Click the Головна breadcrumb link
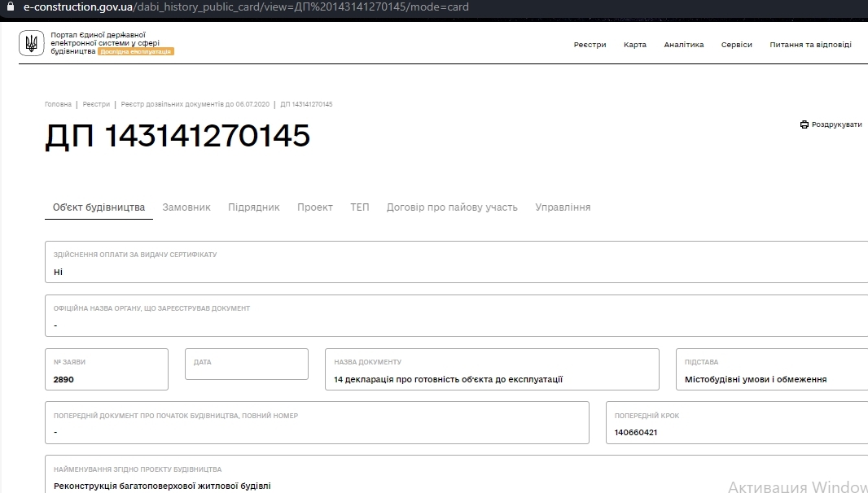The width and height of the screenshot is (868, 493). coord(58,104)
